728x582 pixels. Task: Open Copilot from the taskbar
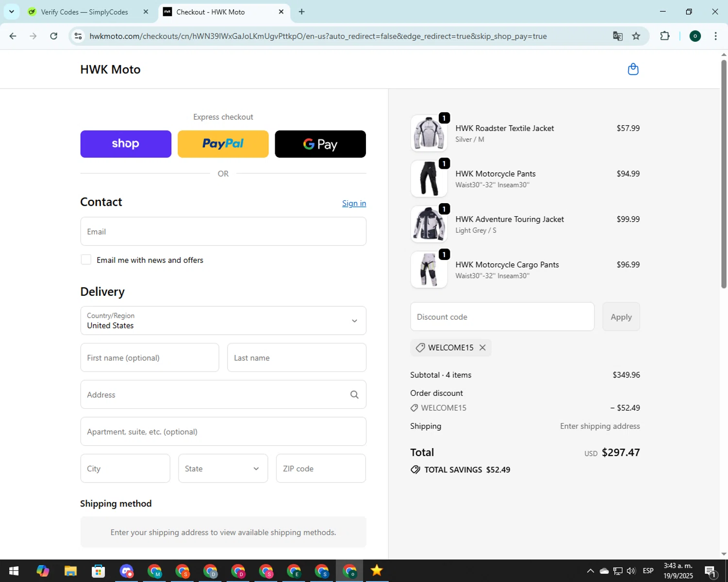pyautogui.click(x=43, y=571)
